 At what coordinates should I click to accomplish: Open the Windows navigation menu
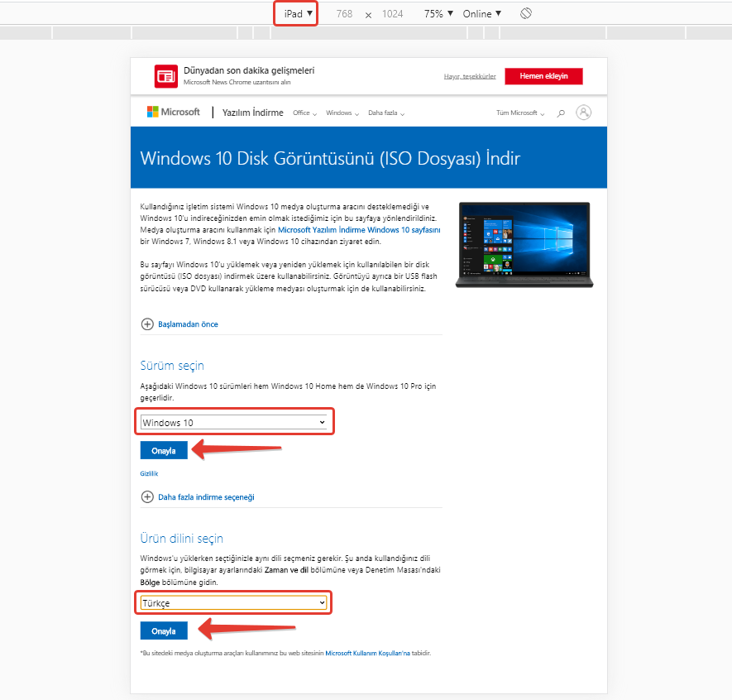[342, 113]
